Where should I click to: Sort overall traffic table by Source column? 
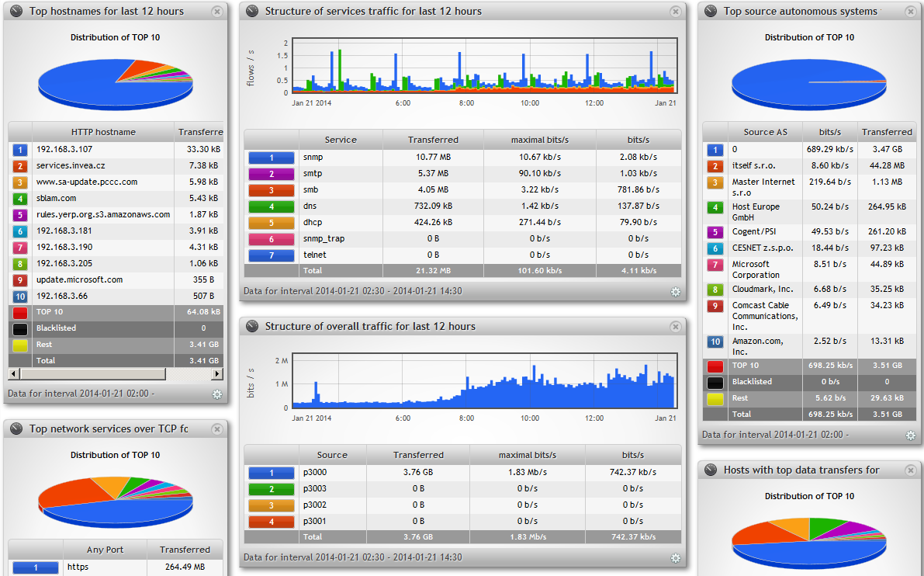(x=332, y=455)
